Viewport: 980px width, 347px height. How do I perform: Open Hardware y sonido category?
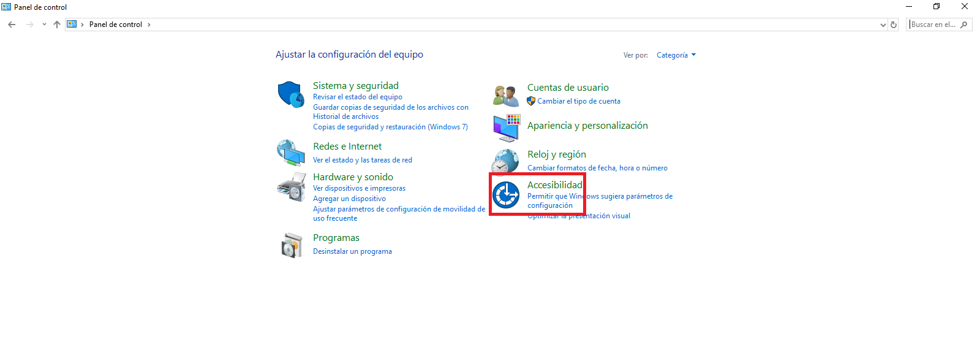(x=353, y=177)
